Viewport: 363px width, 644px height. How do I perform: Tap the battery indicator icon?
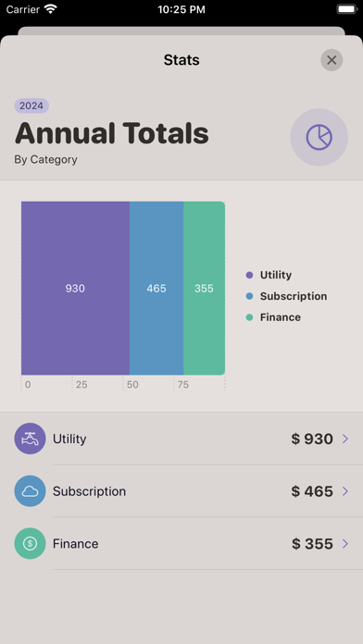coord(347,9)
